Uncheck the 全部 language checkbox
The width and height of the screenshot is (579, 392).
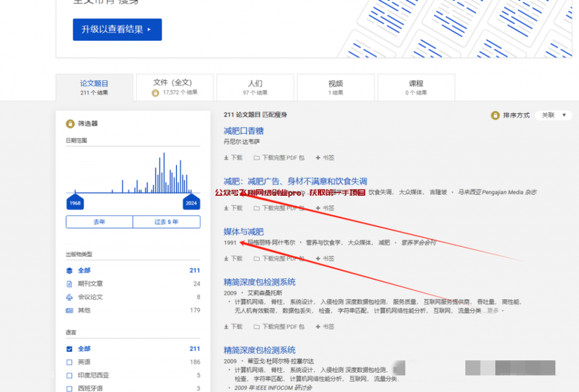[x=69, y=348]
